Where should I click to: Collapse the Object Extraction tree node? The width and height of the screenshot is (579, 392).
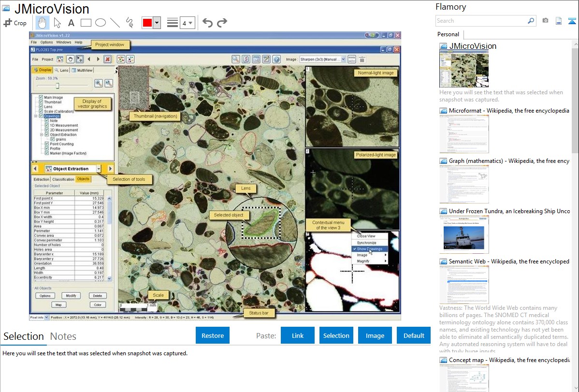tap(42, 134)
